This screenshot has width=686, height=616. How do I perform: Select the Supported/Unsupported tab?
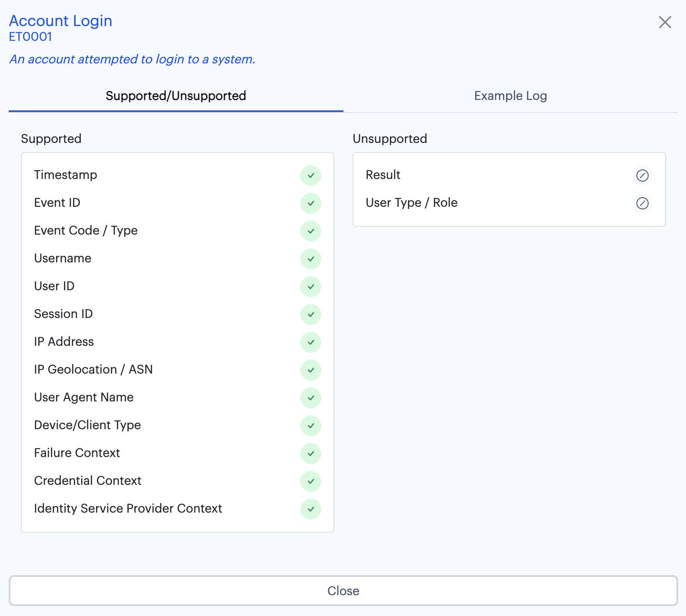176,96
